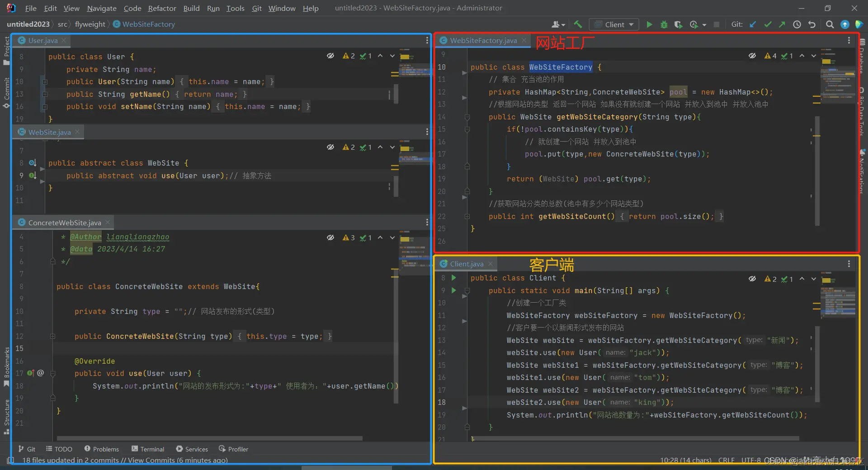
Task: Click View Commits message in status bar
Action: point(125,461)
